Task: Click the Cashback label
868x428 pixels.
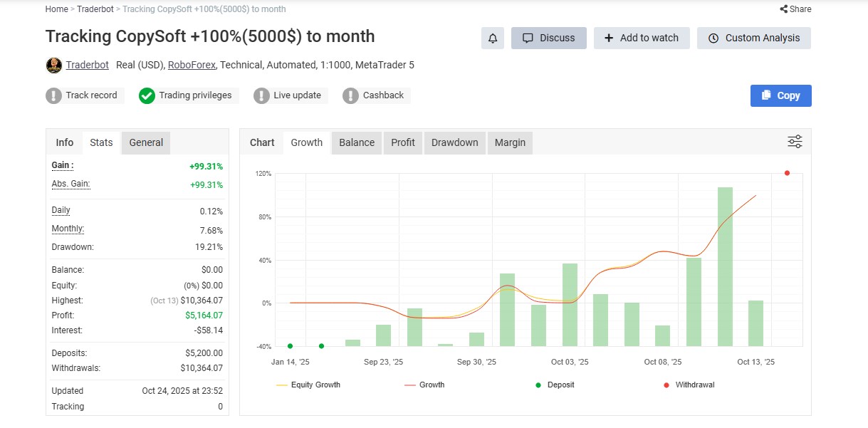Action: tap(383, 95)
